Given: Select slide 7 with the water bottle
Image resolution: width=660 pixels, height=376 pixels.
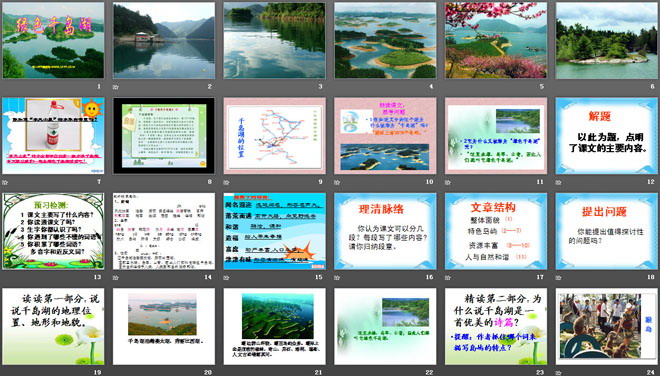Looking at the screenshot, I should click(53, 136).
